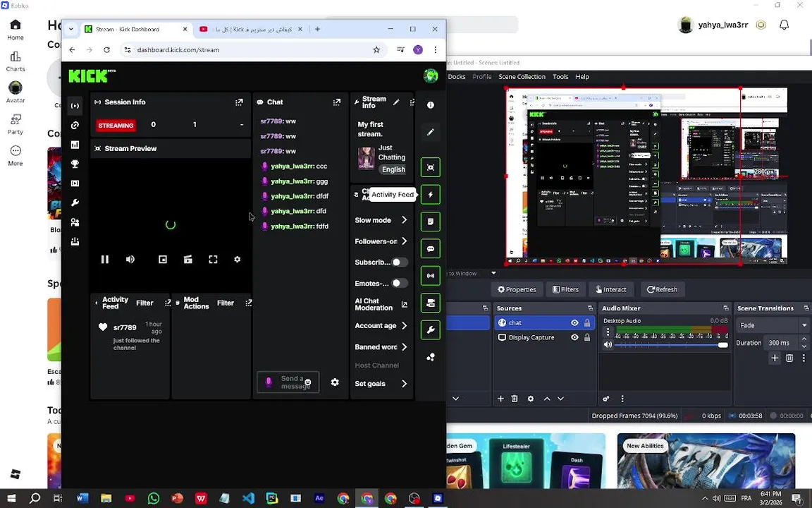This screenshot has height=508, width=812.
Task: Open OBS Docks menu
Action: (x=456, y=77)
